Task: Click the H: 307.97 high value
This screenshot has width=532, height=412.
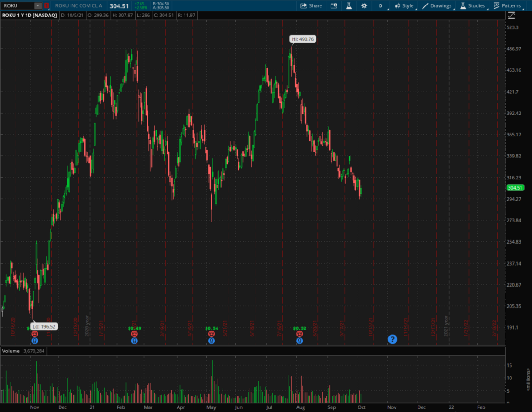Action: coord(123,15)
